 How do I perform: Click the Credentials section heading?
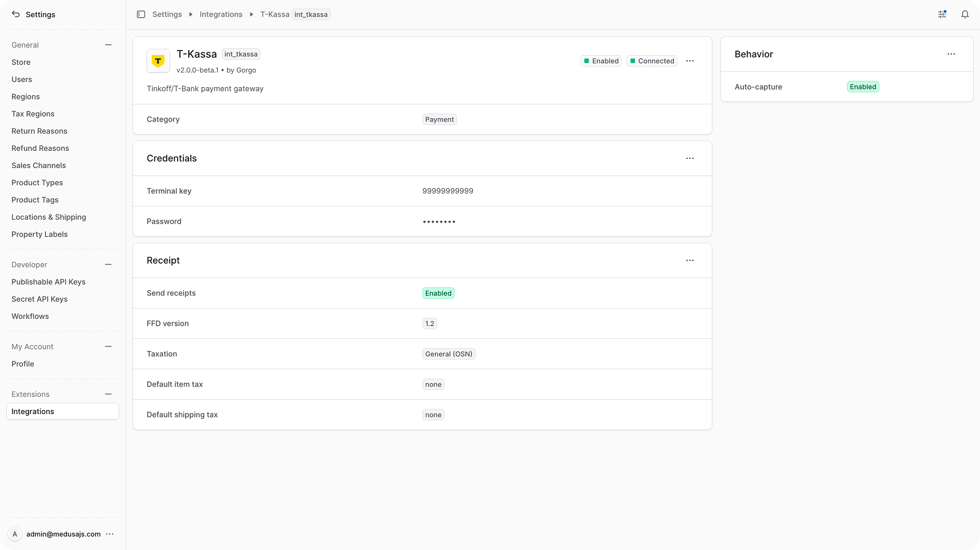pos(171,158)
